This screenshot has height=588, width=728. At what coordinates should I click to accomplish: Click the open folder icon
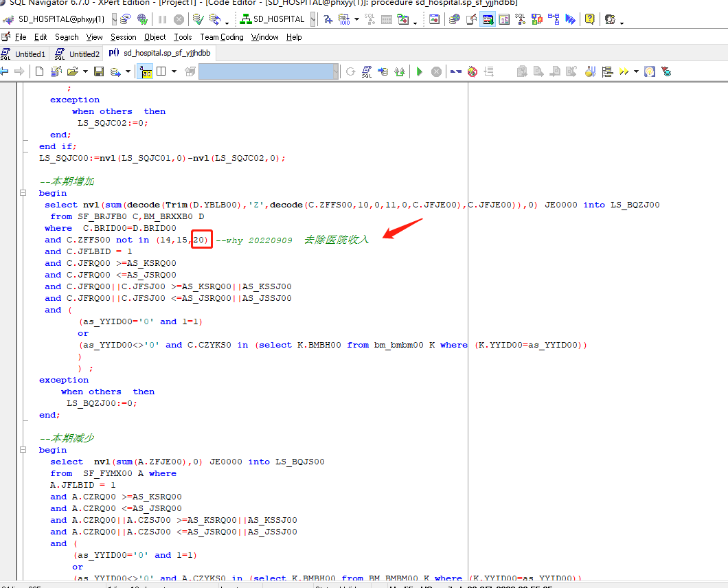[x=72, y=71]
